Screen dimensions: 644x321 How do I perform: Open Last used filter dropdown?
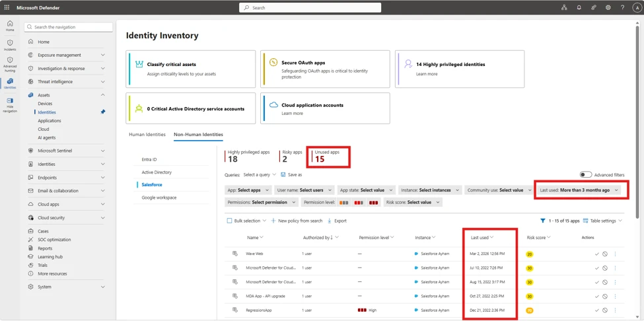tap(579, 190)
